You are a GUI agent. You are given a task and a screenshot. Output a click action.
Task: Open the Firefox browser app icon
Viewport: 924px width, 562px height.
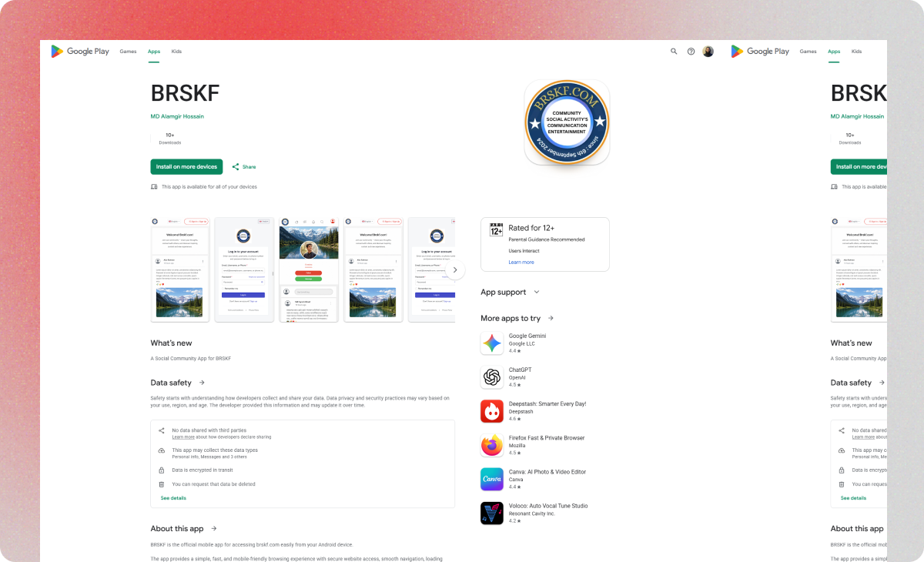pyautogui.click(x=492, y=445)
